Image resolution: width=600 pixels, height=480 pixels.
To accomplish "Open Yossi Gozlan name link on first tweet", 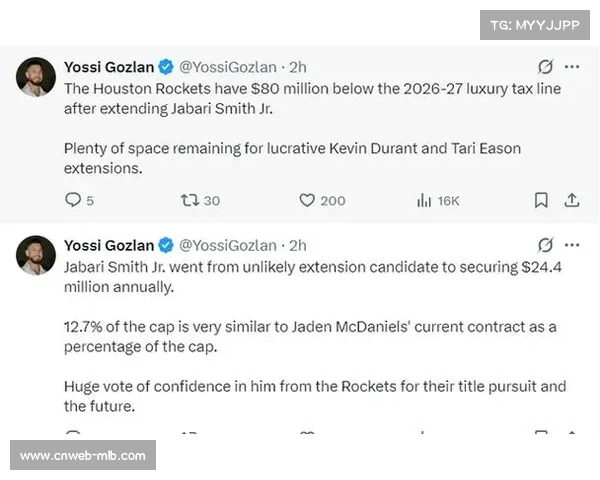I will (109, 67).
